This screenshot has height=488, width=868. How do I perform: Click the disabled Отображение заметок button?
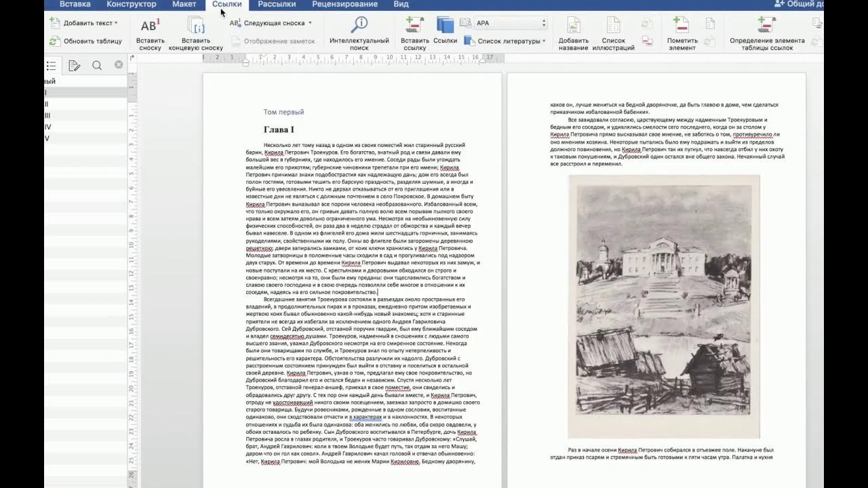point(273,41)
